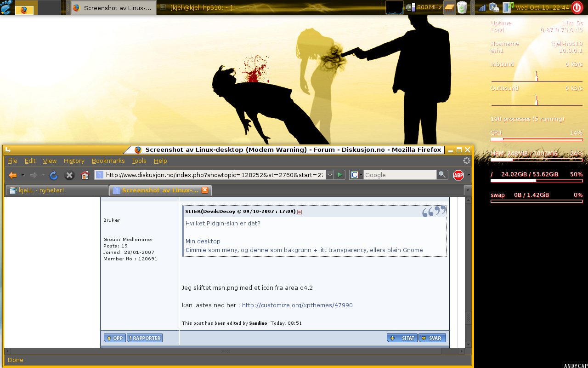Open the Edit menu

tap(30, 161)
